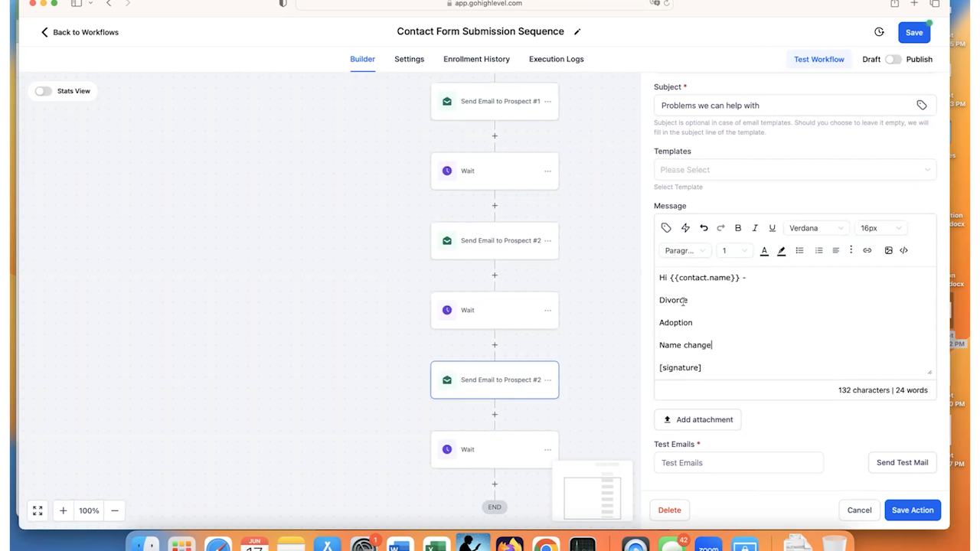Select the bulleted list icon
Viewport: 980px width, 551px height.
pos(799,250)
